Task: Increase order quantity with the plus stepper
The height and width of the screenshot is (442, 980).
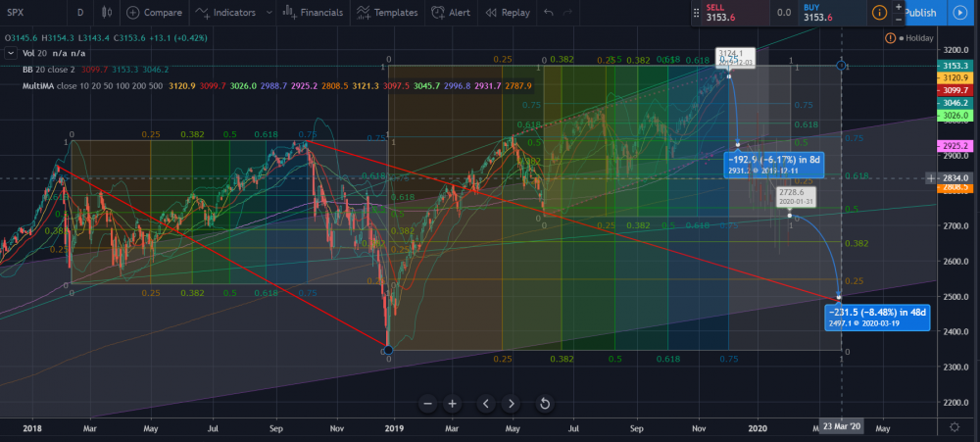Action: 900,7
